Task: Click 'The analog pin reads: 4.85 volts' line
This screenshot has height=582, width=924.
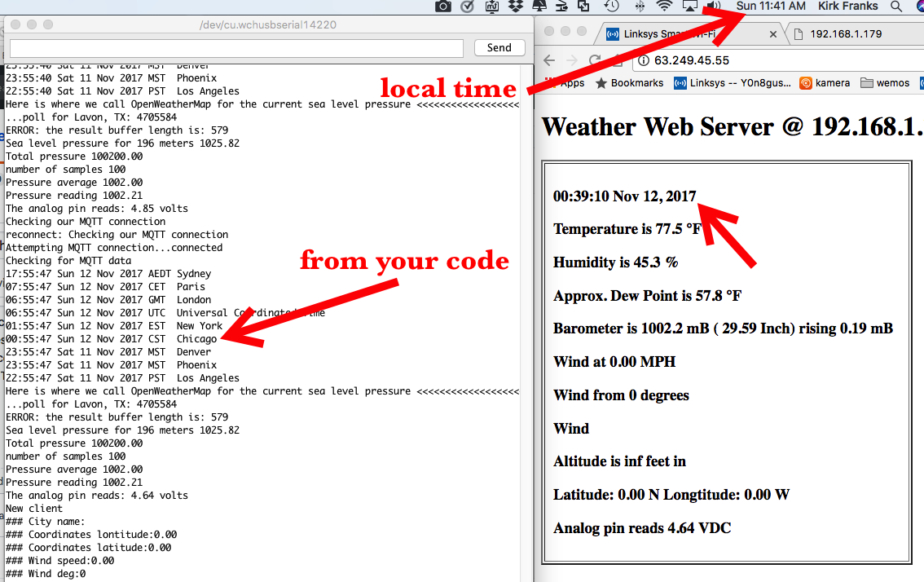Action: 97,208
